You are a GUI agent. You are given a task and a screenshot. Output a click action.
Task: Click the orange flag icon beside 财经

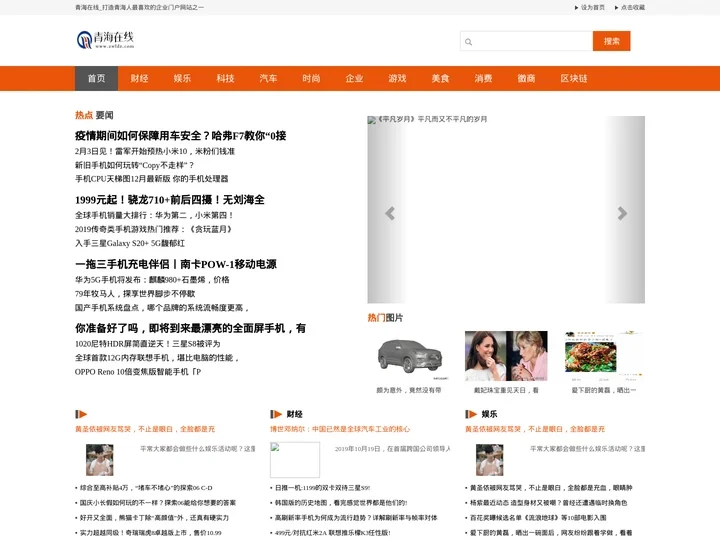[x=276, y=414]
